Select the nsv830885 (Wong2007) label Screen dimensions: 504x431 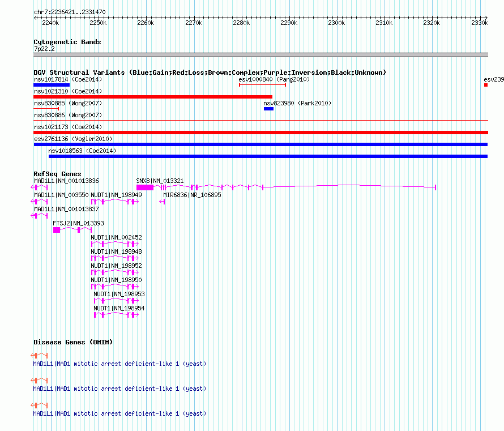[x=68, y=103]
